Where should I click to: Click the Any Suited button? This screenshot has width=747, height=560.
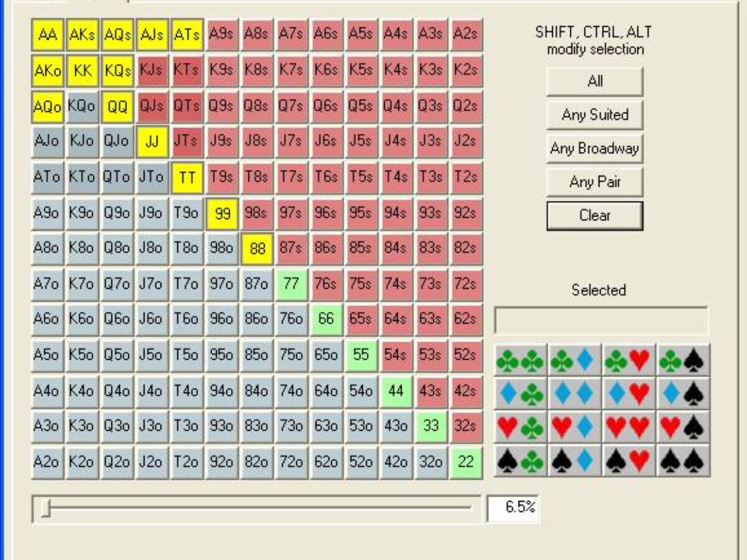[x=594, y=115]
